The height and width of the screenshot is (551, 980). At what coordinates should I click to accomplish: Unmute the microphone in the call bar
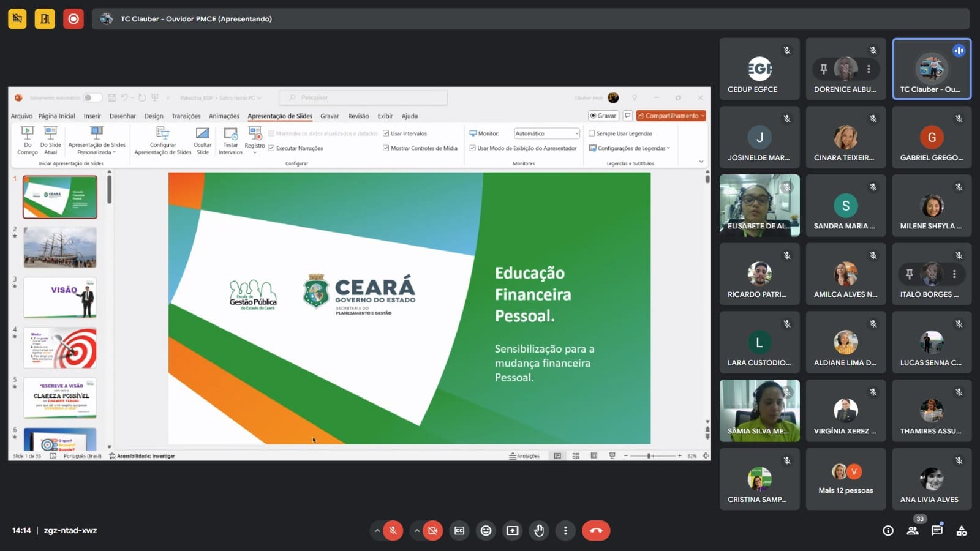[x=393, y=531]
